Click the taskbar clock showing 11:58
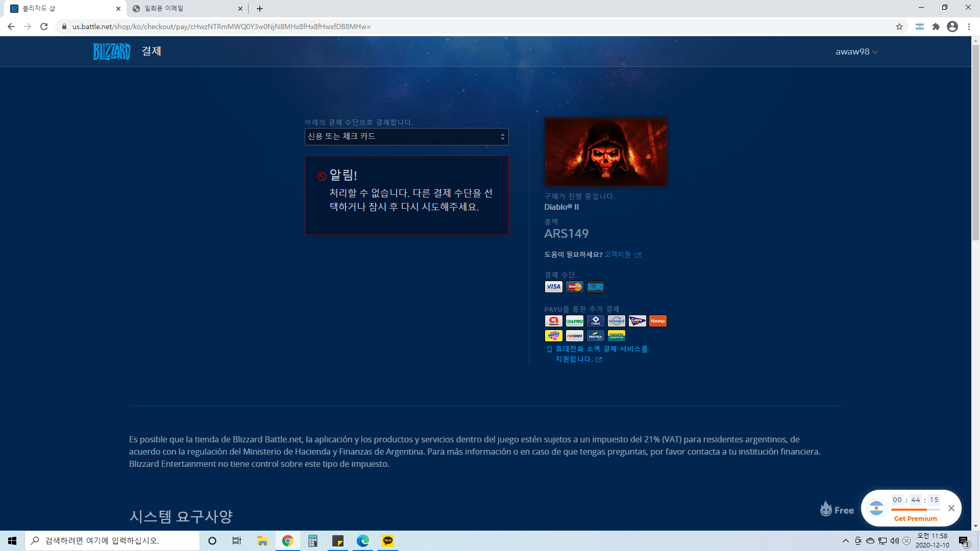The height and width of the screenshot is (551, 980). click(933, 541)
